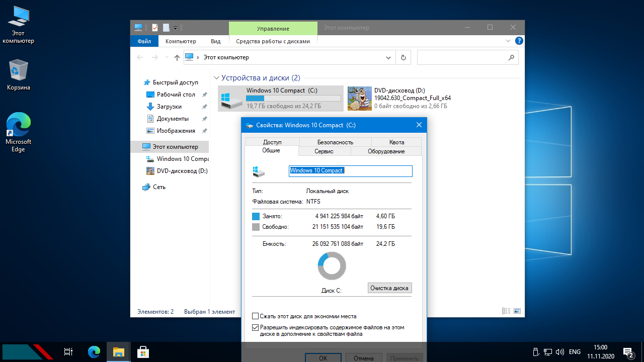
Task: Switch to the Доступ tab in properties
Action: (x=272, y=142)
